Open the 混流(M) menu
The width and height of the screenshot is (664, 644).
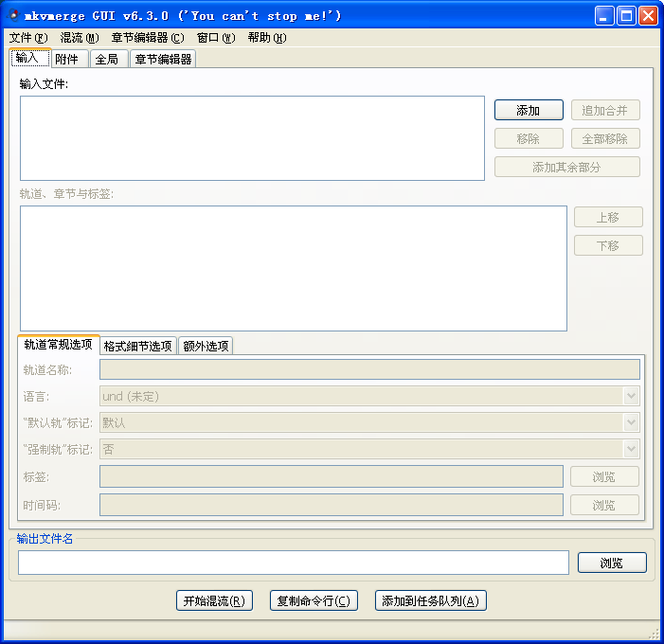click(80, 38)
